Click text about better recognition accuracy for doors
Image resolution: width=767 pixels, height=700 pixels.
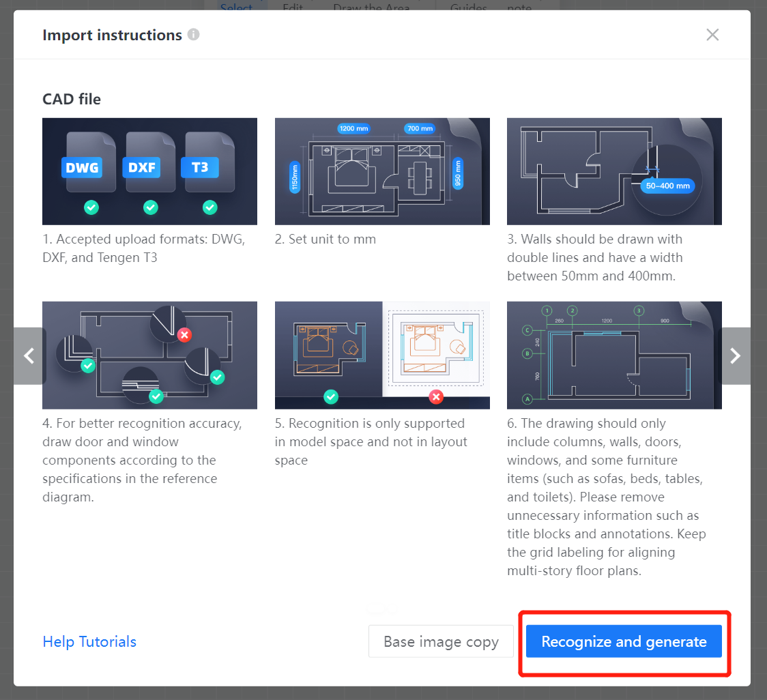(x=142, y=460)
